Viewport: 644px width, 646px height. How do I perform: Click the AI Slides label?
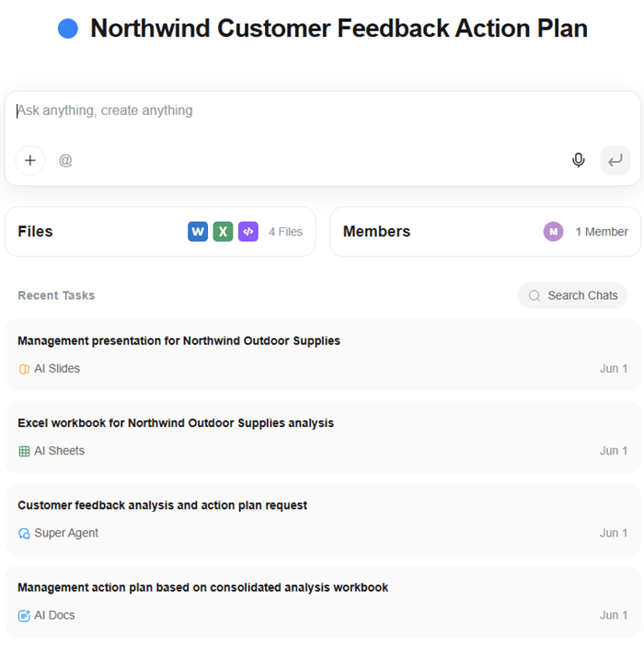(x=57, y=368)
